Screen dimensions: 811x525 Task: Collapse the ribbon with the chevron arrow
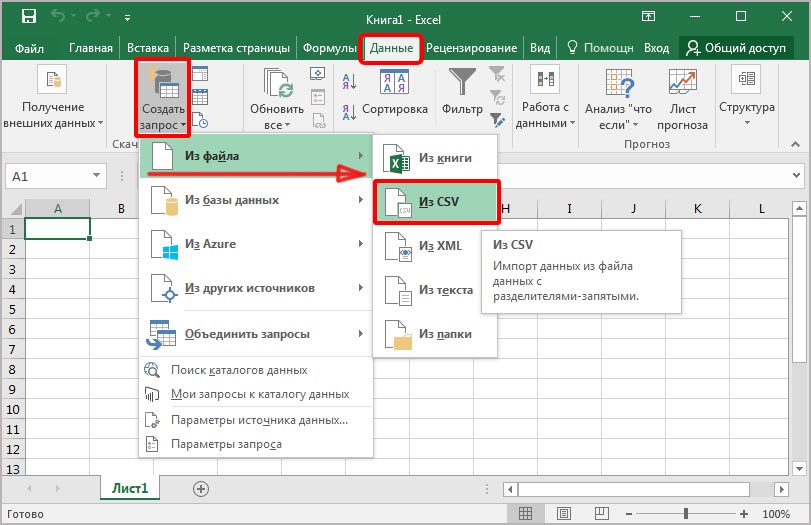(795, 144)
